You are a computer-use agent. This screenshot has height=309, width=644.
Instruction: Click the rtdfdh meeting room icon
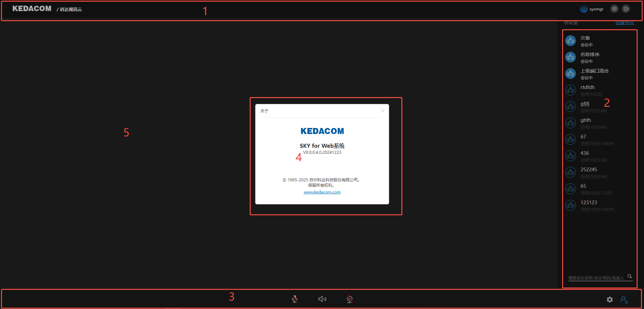click(571, 90)
